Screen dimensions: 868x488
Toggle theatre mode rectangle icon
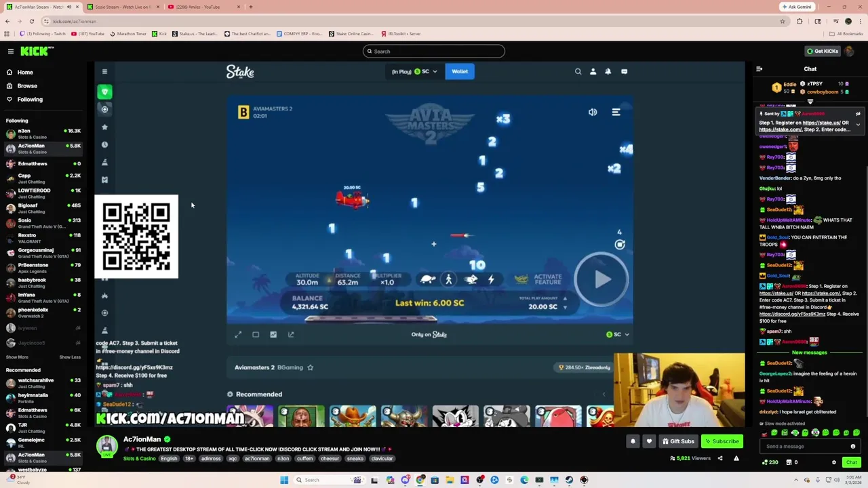pos(256,334)
